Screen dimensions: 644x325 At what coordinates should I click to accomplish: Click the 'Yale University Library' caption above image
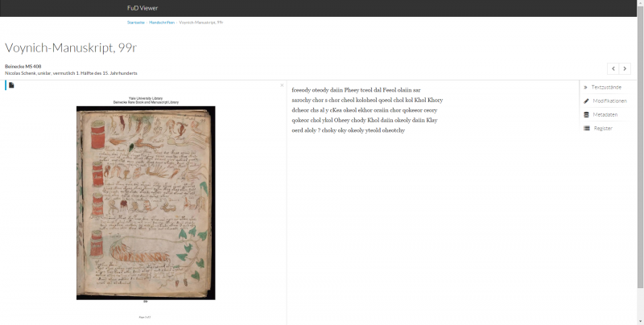click(146, 98)
